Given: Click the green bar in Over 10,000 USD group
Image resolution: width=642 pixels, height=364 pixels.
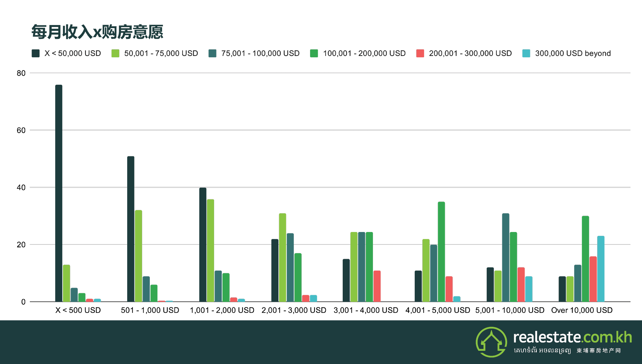Looking at the screenshot, I should click(585, 259).
